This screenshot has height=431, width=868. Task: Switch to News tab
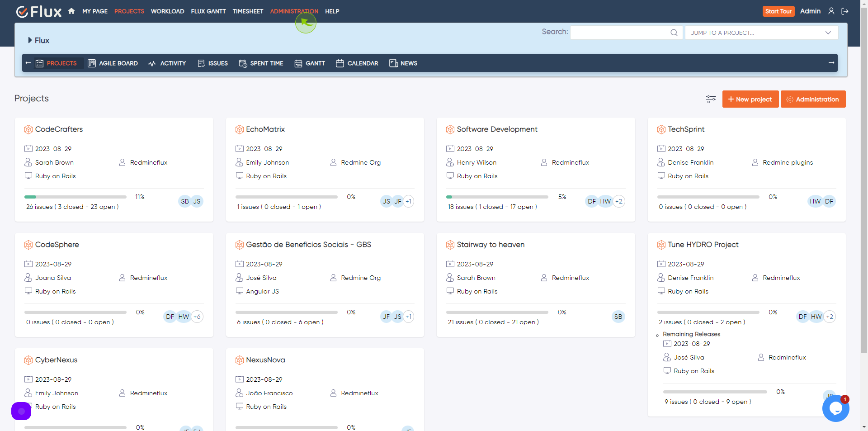pos(403,63)
